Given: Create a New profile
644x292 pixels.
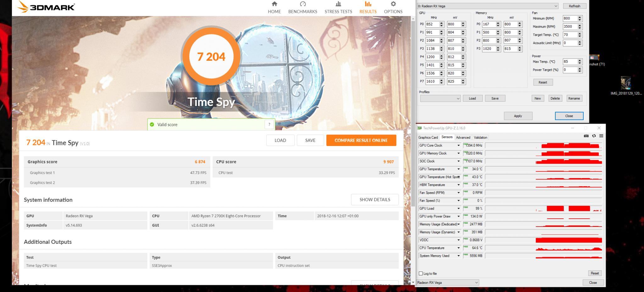Looking at the screenshot, I should click(538, 98).
